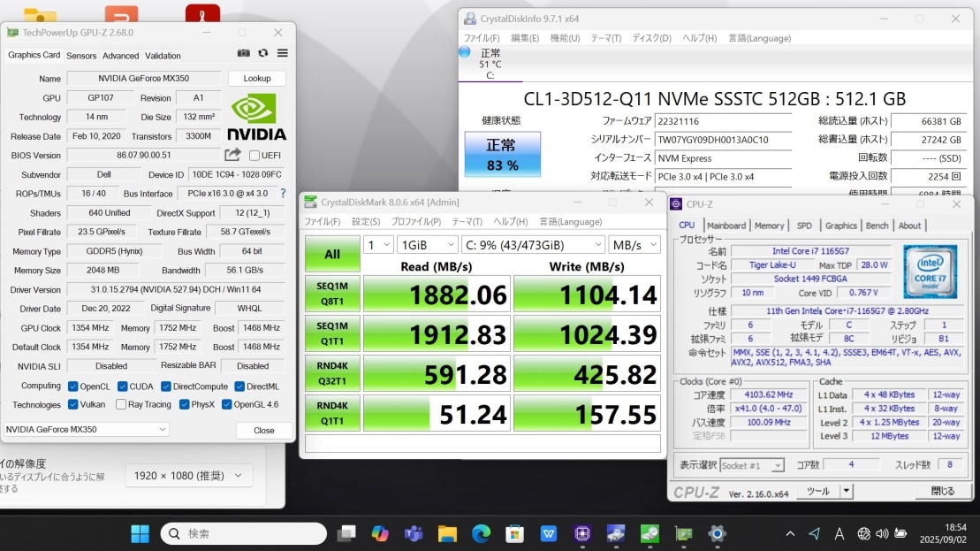Open the 1GiB test size dropdown
980x551 pixels.
pyautogui.click(x=426, y=244)
